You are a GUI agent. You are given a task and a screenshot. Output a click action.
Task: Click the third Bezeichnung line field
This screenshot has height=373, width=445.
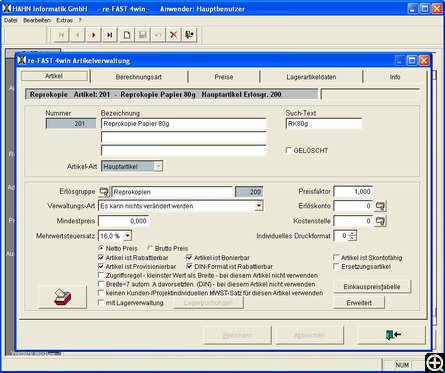183,150
